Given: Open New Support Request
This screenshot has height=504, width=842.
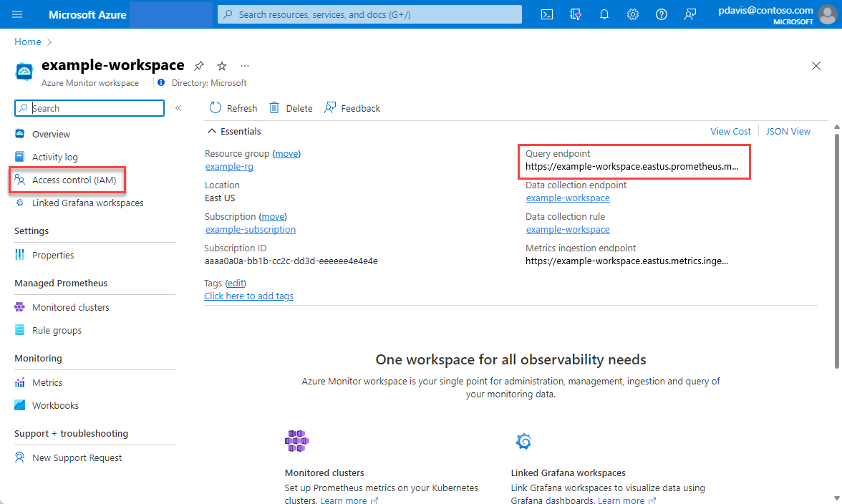Looking at the screenshot, I should pyautogui.click(x=77, y=457).
